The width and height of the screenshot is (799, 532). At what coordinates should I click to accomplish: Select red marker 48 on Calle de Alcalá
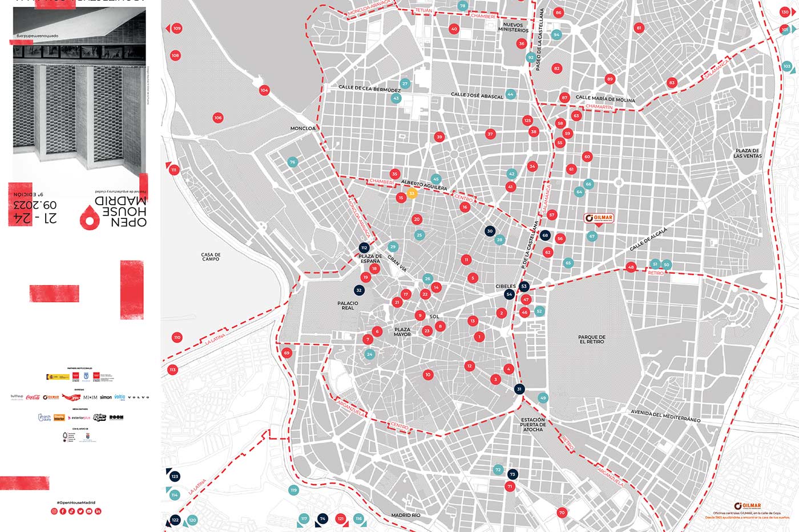tap(631, 267)
